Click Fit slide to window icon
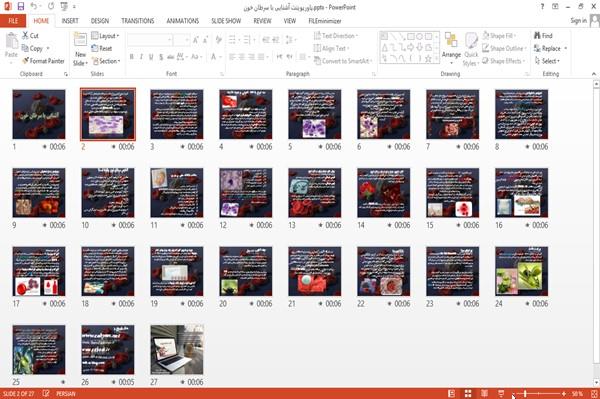The height and width of the screenshot is (399, 600). tap(594, 394)
